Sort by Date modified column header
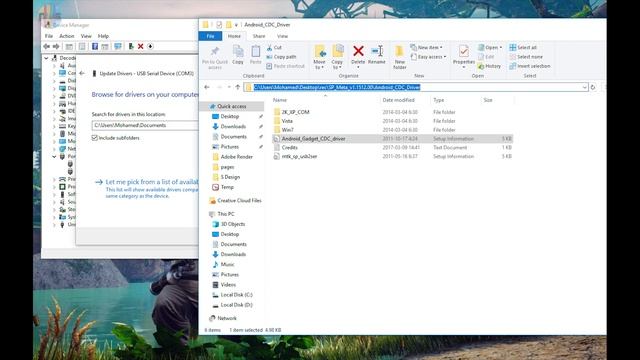 coord(398,100)
